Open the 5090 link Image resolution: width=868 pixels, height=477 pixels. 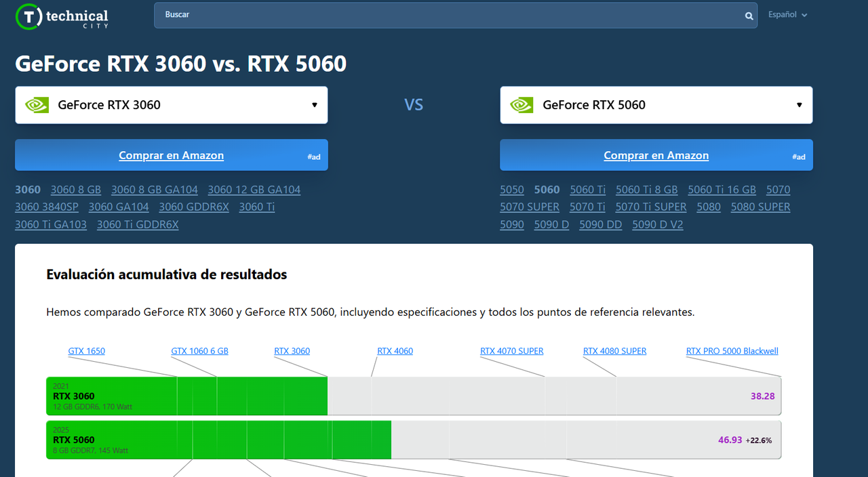point(512,224)
